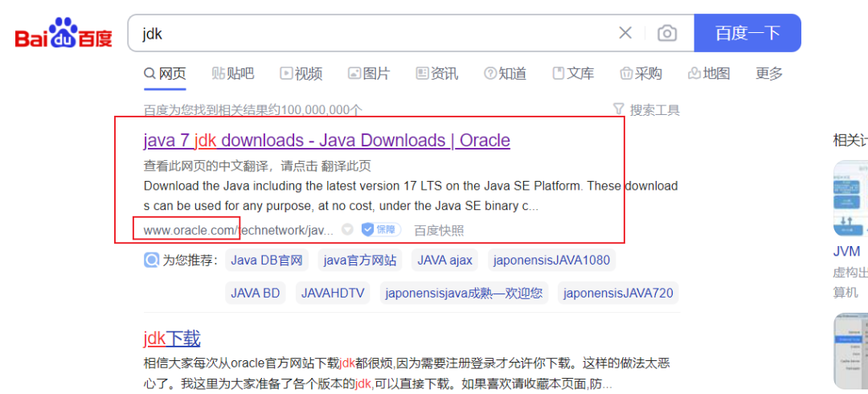Select the japonensisjava成熟—欢迎您 suggestion

tap(464, 293)
